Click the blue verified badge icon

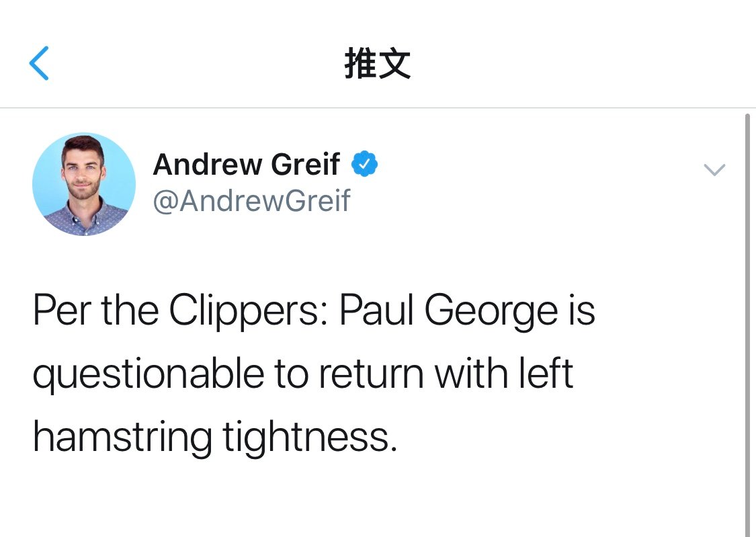pyautogui.click(x=365, y=164)
